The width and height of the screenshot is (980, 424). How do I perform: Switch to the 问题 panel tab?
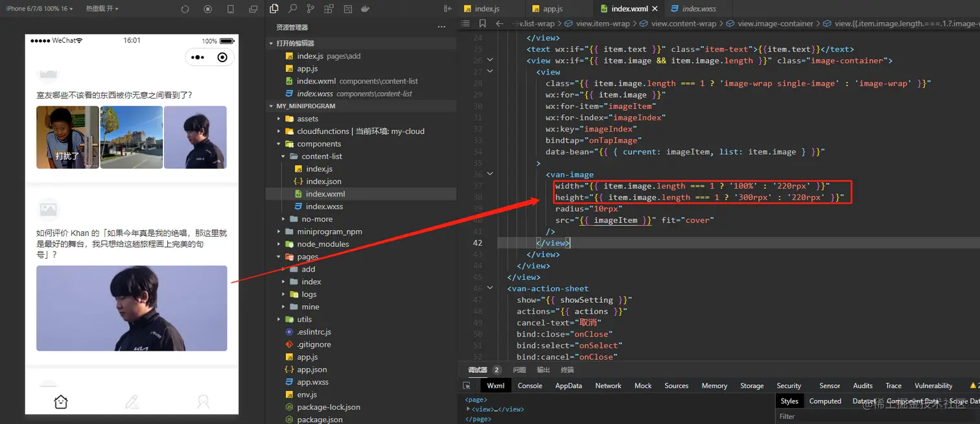(x=519, y=370)
